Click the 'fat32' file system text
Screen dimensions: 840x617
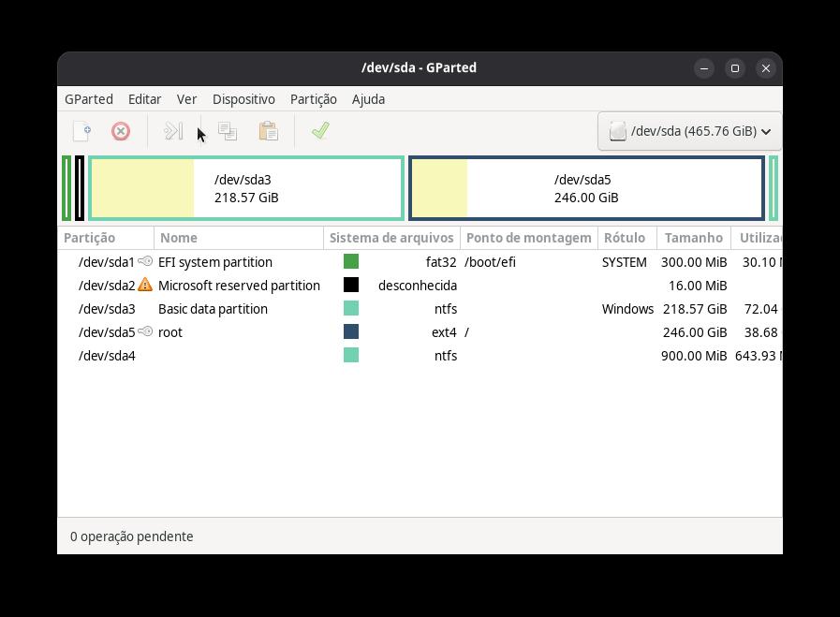(x=441, y=262)
